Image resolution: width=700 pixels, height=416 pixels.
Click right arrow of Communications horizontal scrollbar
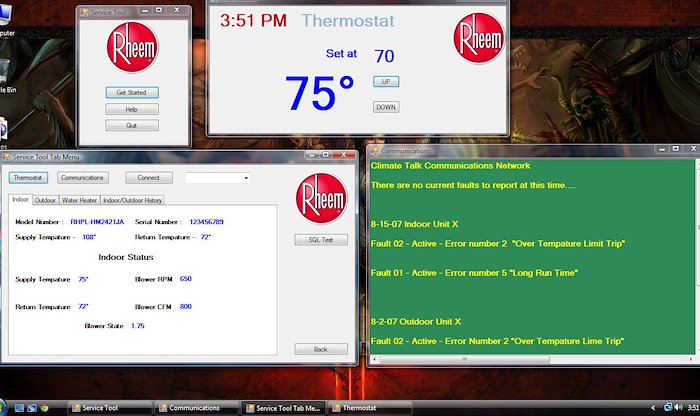click(691, 359)
